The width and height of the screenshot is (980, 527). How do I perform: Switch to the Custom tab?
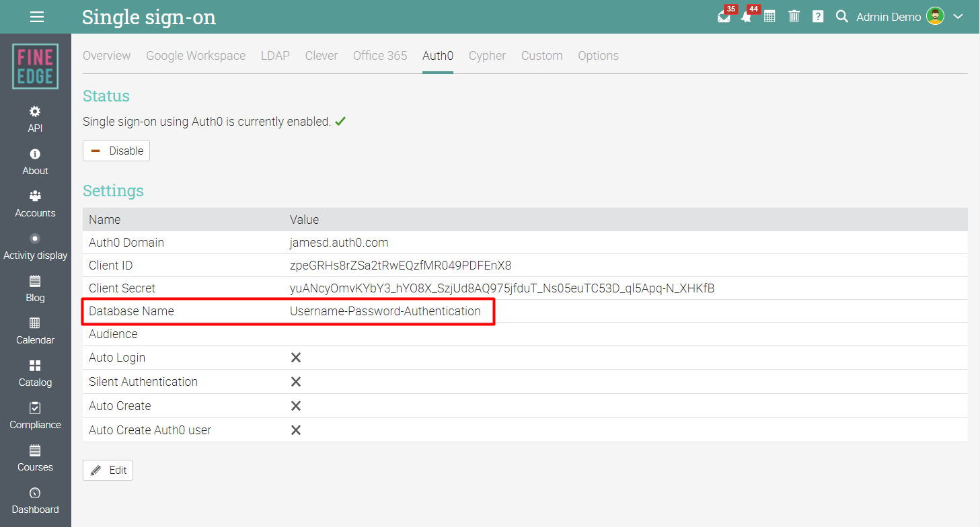click(x=542, y=56)
